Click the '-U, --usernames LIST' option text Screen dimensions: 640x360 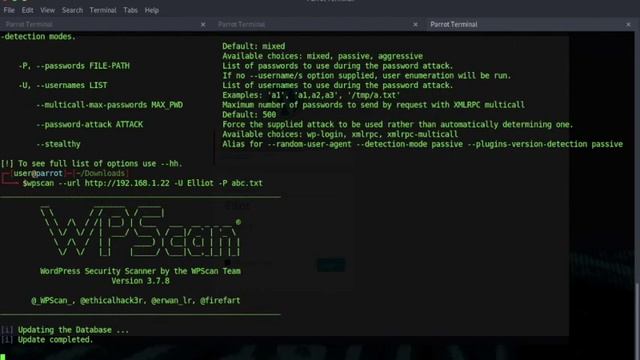(x=63, y=85)
